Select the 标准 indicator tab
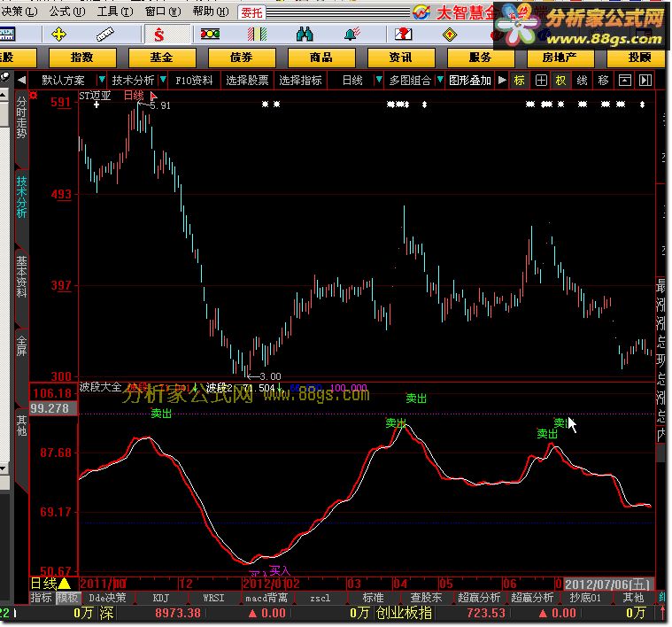 (x=373, y=598)
